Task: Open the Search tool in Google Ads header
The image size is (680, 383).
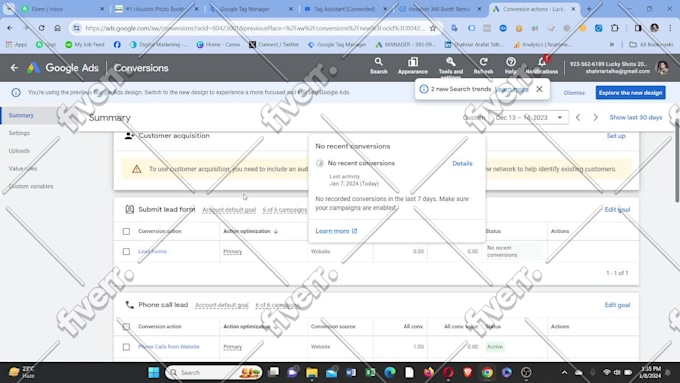Action: 379,65
